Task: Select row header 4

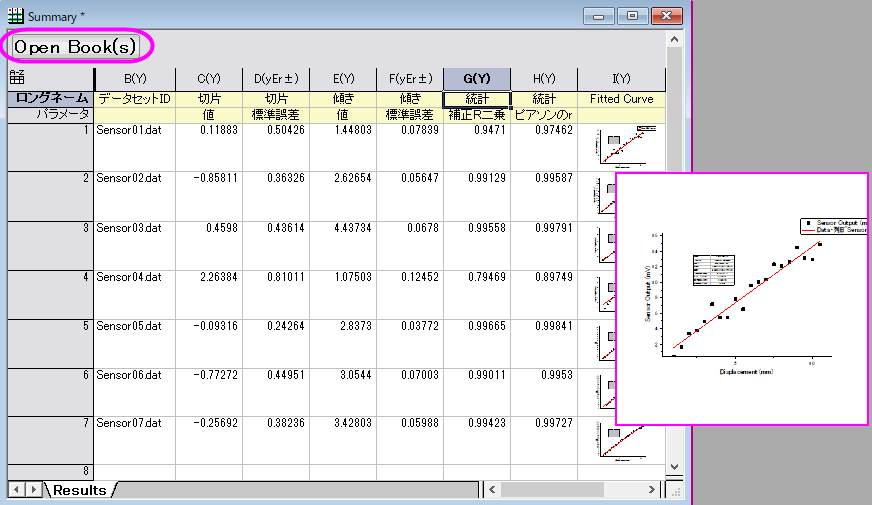Action: (51, 294)
